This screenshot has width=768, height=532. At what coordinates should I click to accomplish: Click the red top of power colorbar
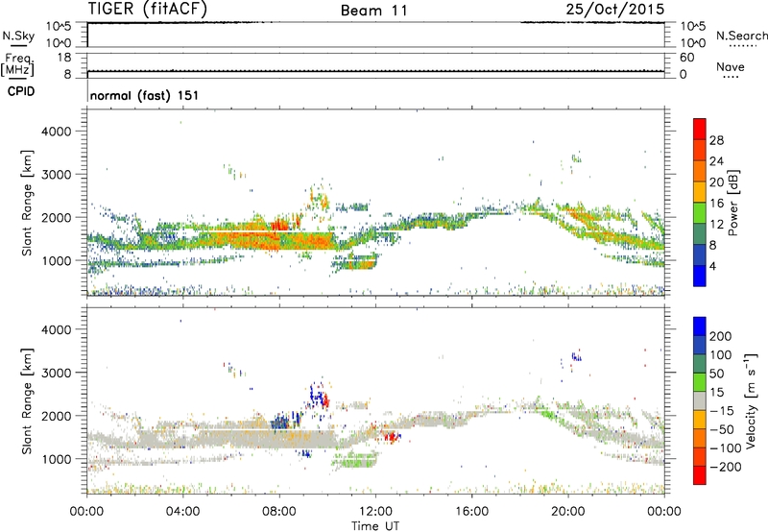pyautogui.click(x=700, y=129)
